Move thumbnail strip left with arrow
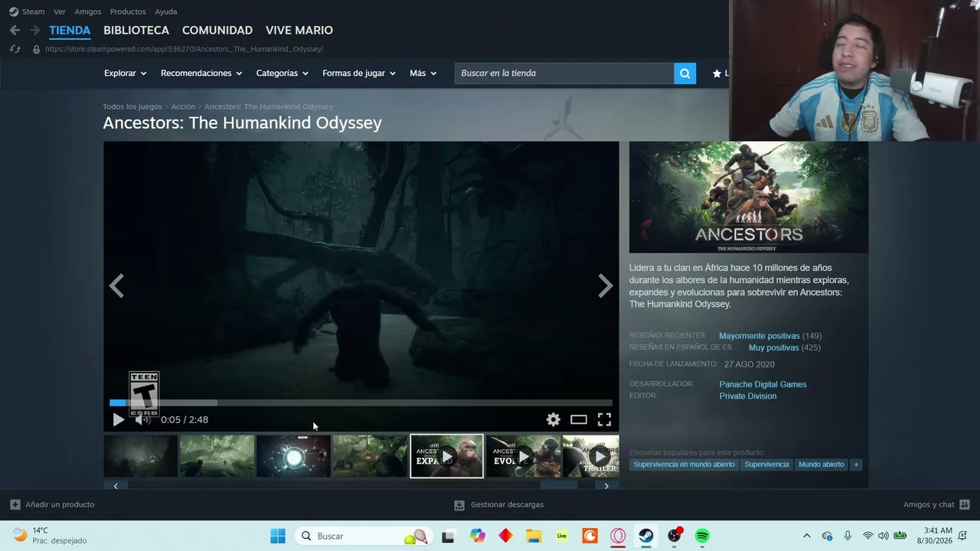The width and height of the screenshot is (980, 551). [x=116, y=486]
